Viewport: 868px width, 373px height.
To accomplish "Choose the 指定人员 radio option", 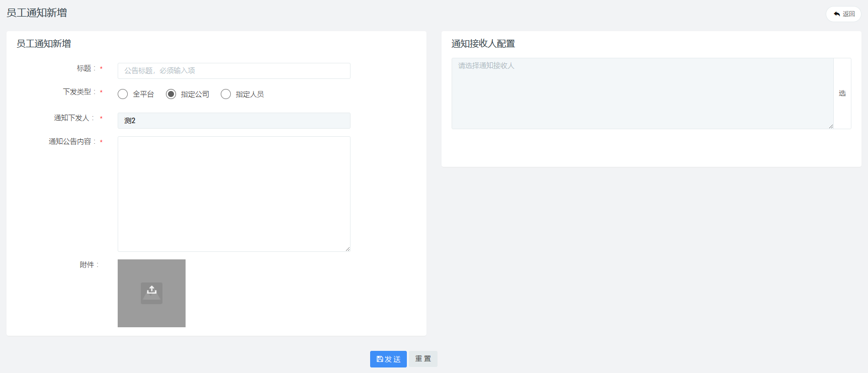I will (226, 94).
